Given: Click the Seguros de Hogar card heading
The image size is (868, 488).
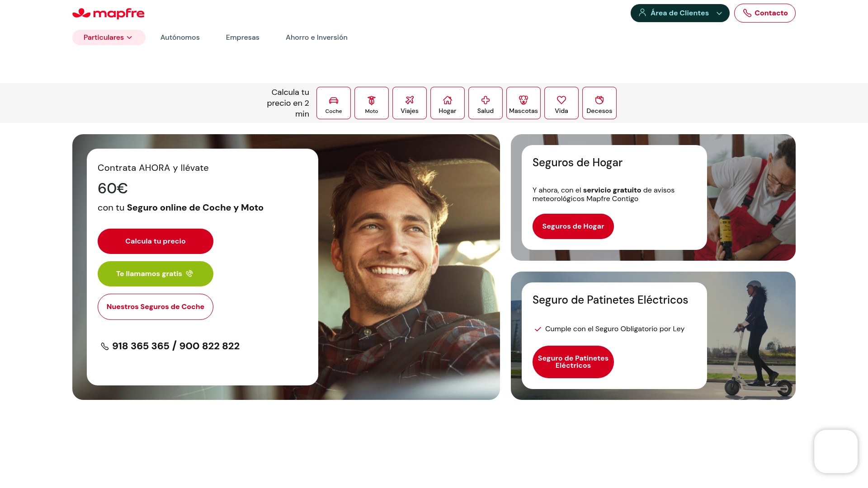Looking at the screenshot, I should click(x=577, y=163).
